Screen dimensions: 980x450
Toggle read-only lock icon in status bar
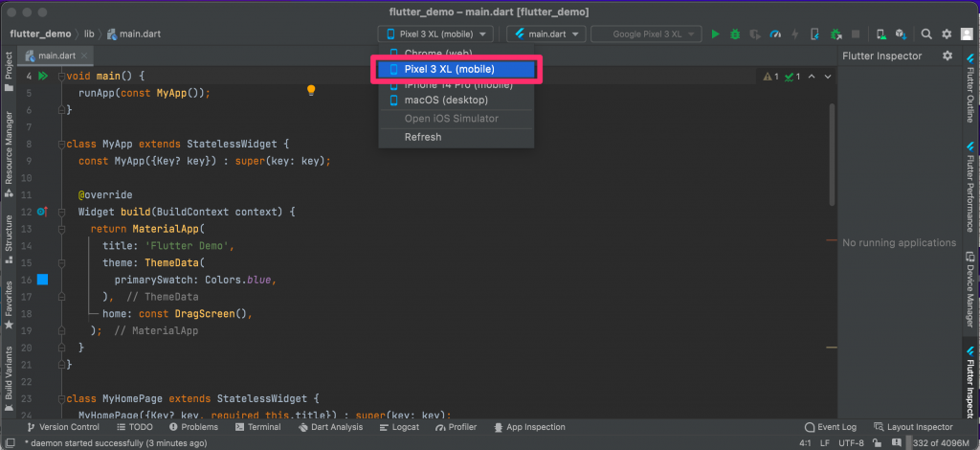(x=879, y=443)
